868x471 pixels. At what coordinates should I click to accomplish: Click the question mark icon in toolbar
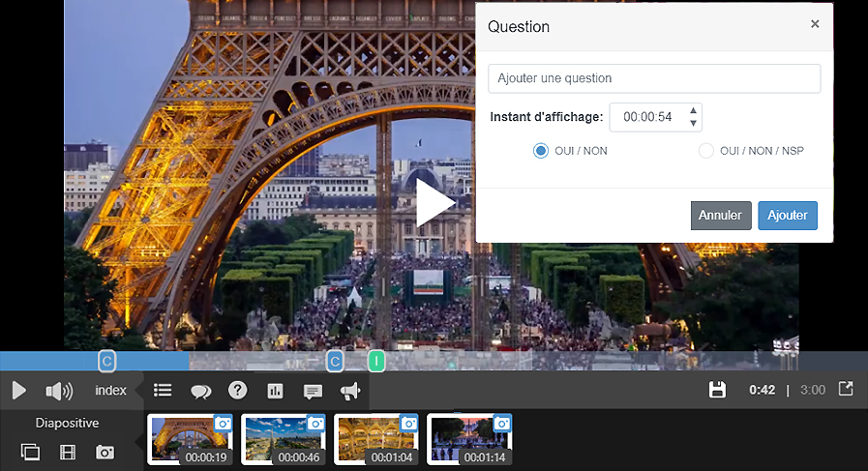pyautogui.click(x=237, y=391)
